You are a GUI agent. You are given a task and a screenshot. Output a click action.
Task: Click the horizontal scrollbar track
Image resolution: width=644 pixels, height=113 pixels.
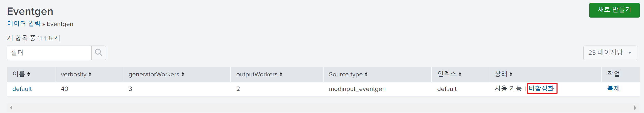point(323,108)
